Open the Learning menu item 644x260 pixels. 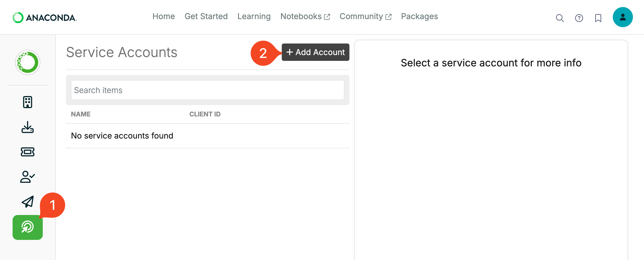tap(254, 16)
